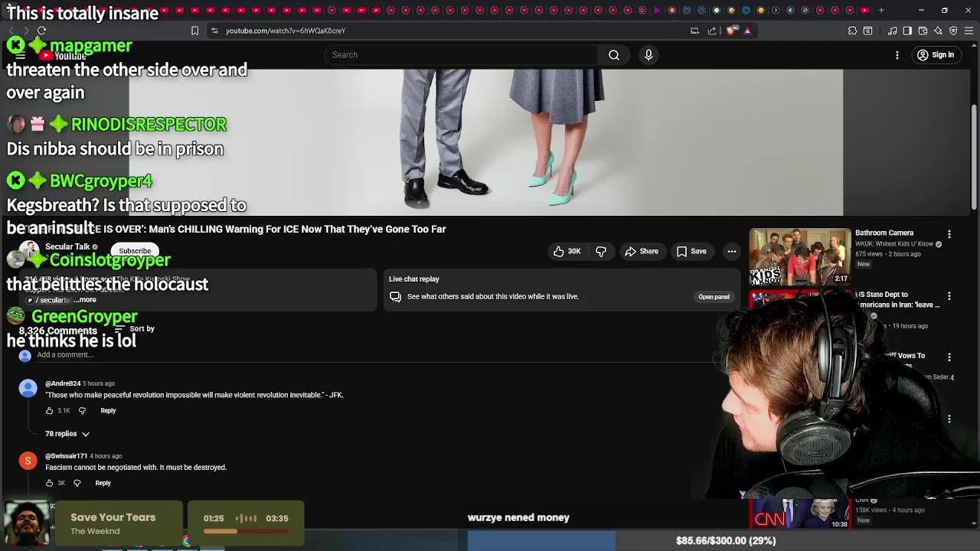Screen dimensions: 980x551
Task: Click the URL in the address bar
Action: [286, 31]
